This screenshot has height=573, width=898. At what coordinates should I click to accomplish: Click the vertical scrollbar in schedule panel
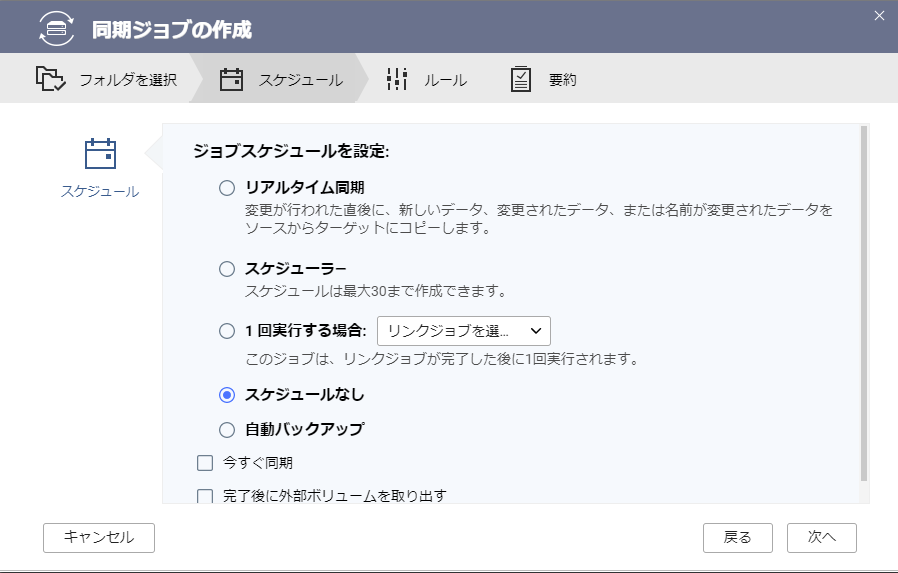[x=864, y=303]
